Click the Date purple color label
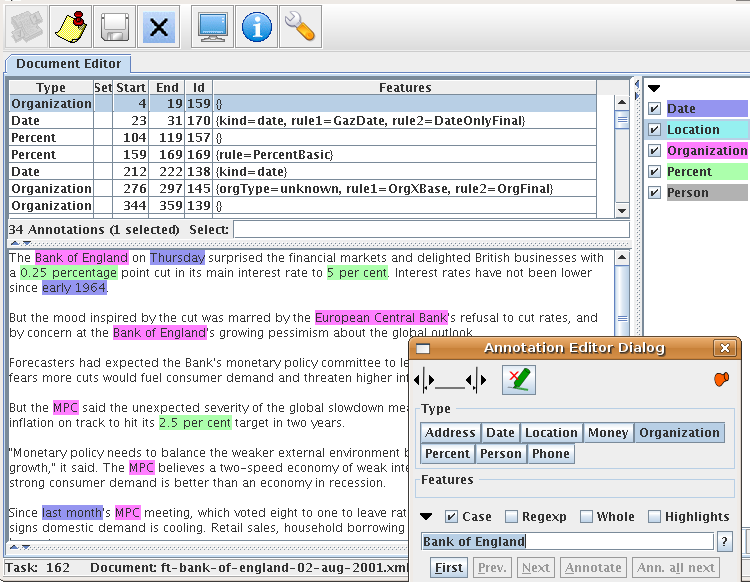Image resolution: width=750 pixels, height=582 pixels. [x=707, y=109]
